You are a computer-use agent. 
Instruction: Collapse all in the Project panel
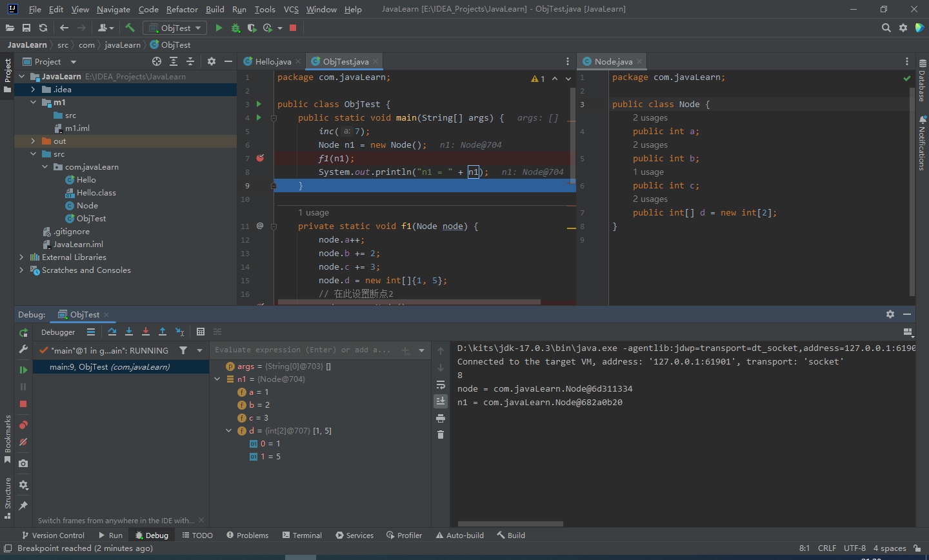coord(190,61)
